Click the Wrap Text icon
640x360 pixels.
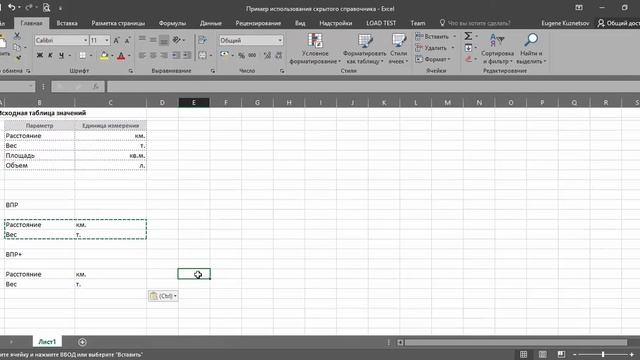click(x=202, y=40)
